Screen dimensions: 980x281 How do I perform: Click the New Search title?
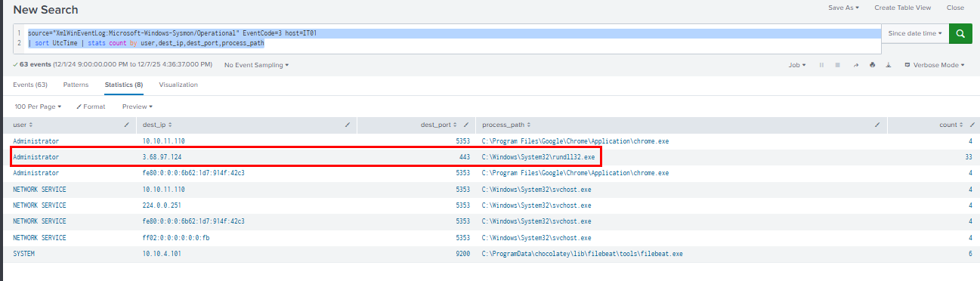(x=45, y=9)
